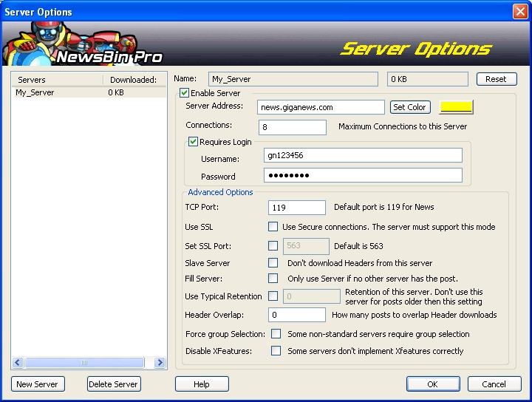Click "Maximum Connections to this Server" text
Image resolution: width=532 pixels, height=402 pixels.
coord(403,126)
